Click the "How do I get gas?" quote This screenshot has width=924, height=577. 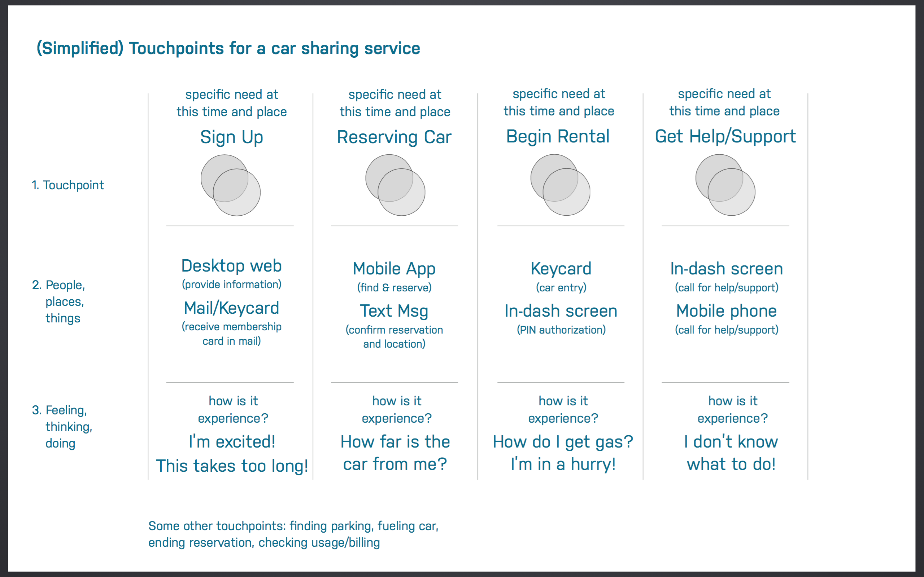pyautogui.click(x=563, y=441)
